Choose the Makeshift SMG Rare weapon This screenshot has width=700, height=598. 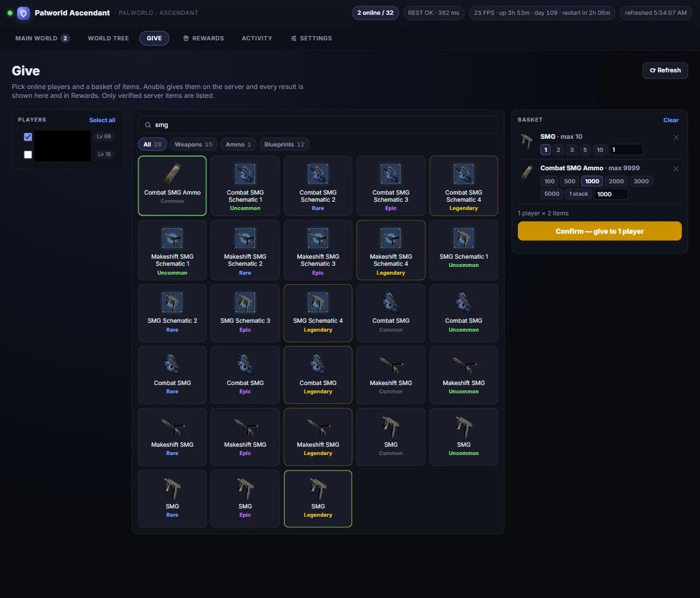172,437
